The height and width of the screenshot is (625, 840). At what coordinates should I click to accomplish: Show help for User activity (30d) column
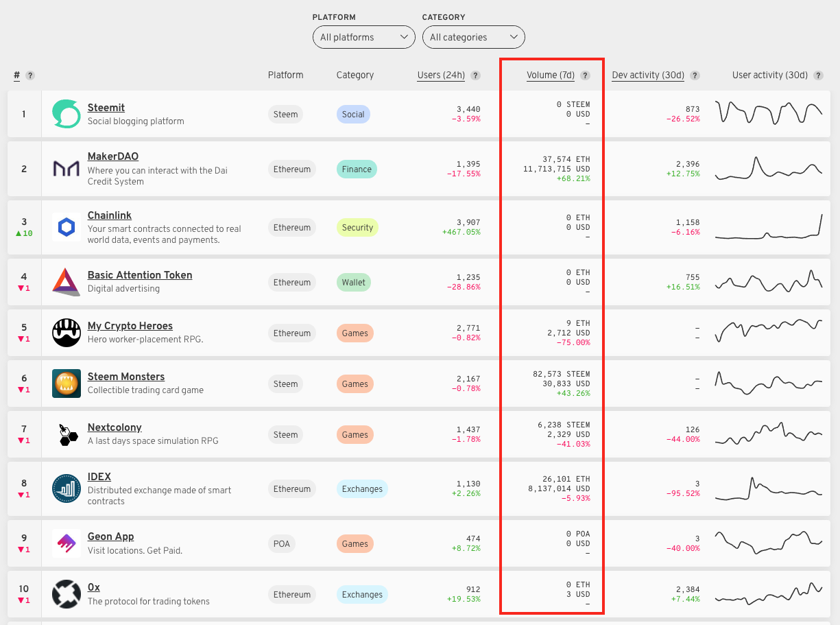818,75
